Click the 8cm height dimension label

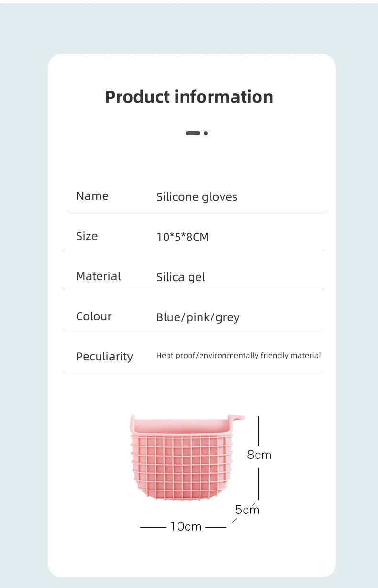click(x=259, y=455)
